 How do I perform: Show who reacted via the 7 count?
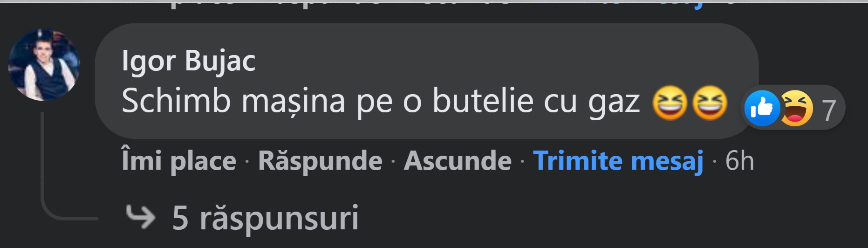828,110
